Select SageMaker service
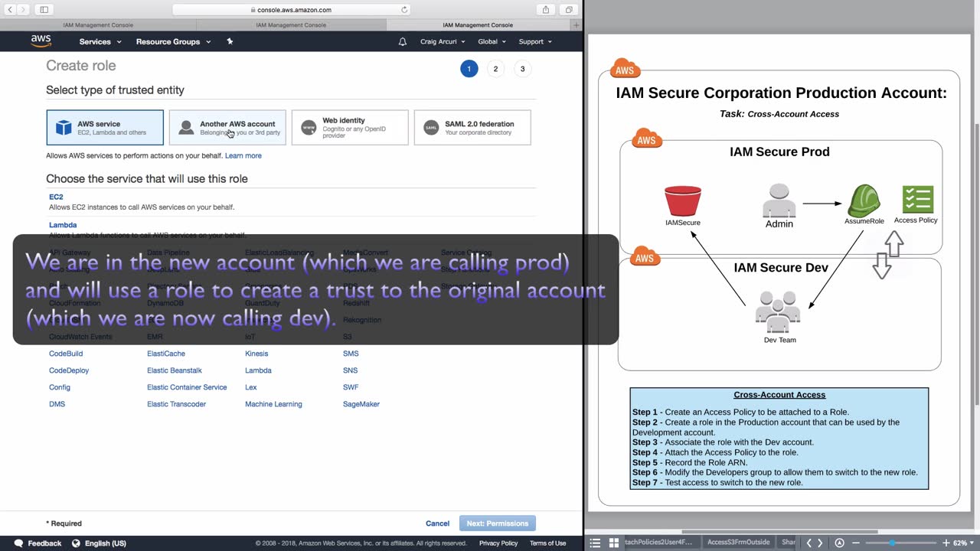Image resolution: width=980 pixels, height=551 pixels. click(x=361, y=404)
